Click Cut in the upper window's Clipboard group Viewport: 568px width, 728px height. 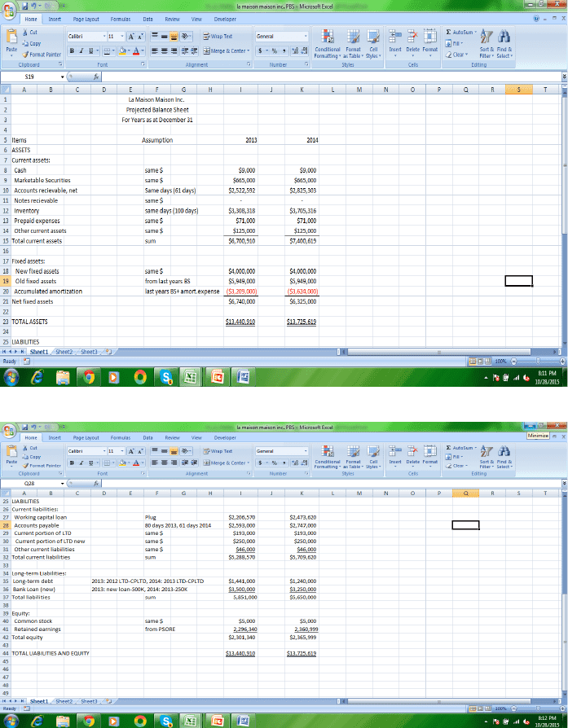30,32
